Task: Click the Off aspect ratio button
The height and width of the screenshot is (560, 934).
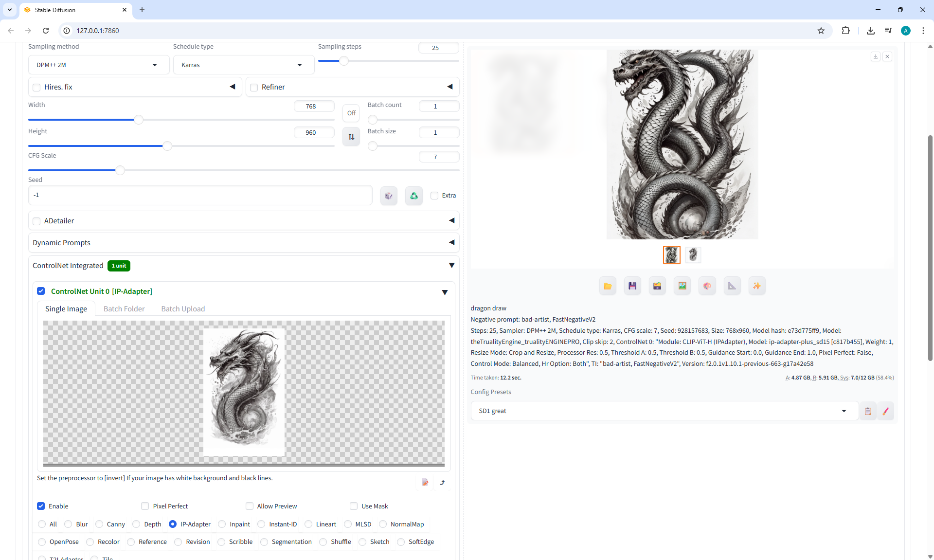Action: [x=351, y=113]
